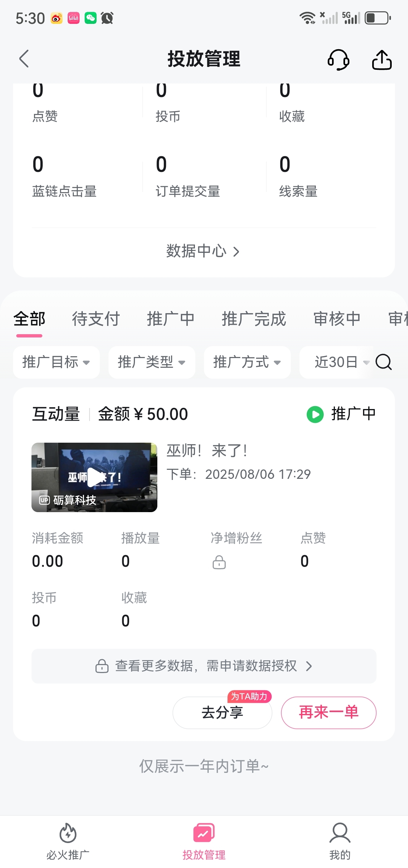Switch to 待支付 tab

[96, 319]
